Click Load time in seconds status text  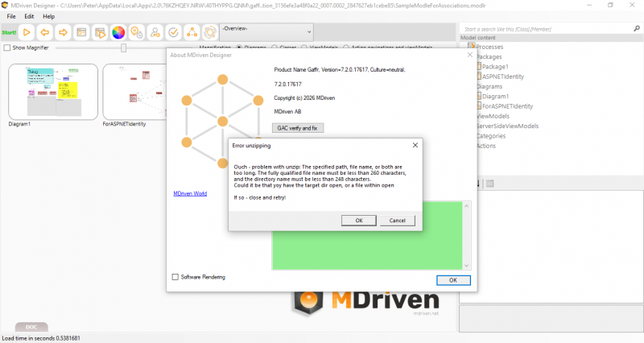(x=41, y=338)
